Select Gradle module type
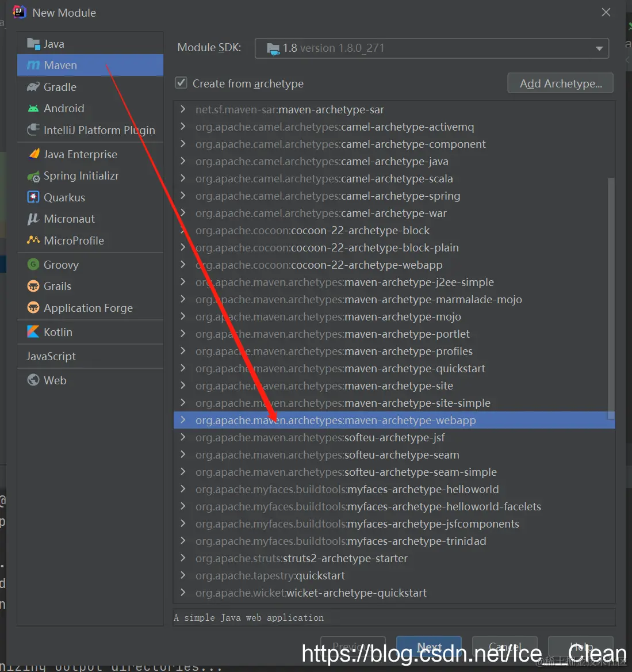Screen dimensions: 632x672 click(90, 87)
